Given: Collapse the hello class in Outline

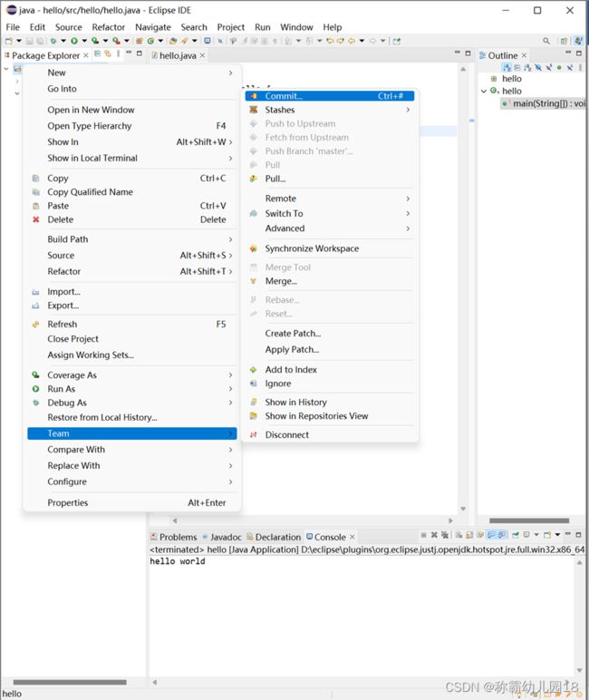Looking at the screenshot, I should (484, 91).
